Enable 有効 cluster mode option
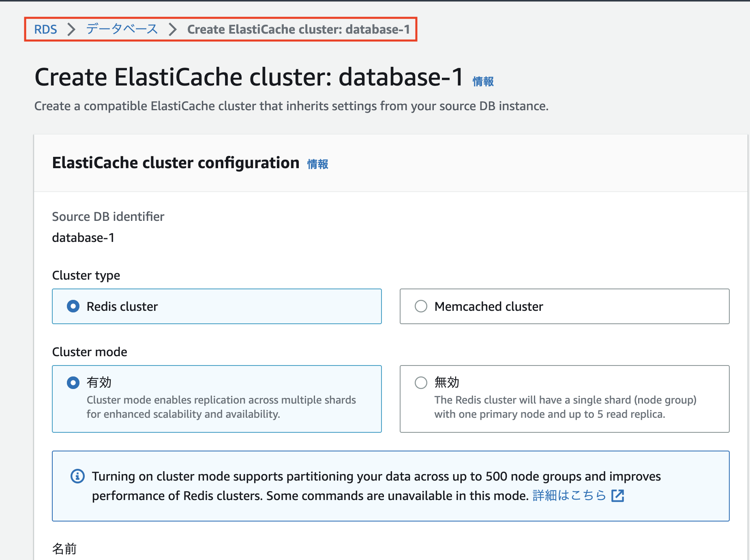Image resolution: width=750 pixels, height=560 pixels. pyautogui.click(x=73, y=382)
